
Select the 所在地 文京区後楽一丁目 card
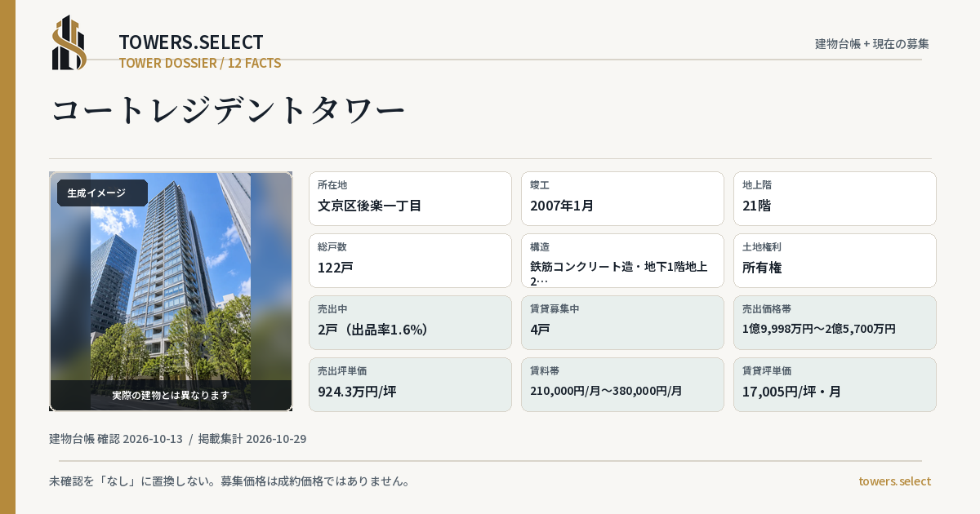tap(410, 198)
